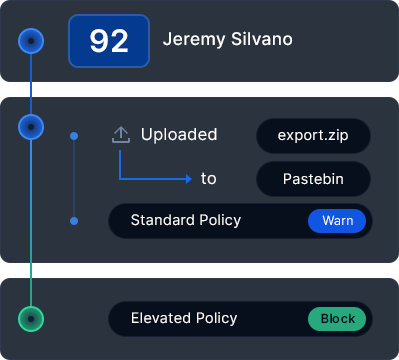Open the 92 risk score badge

pos(109,41)
